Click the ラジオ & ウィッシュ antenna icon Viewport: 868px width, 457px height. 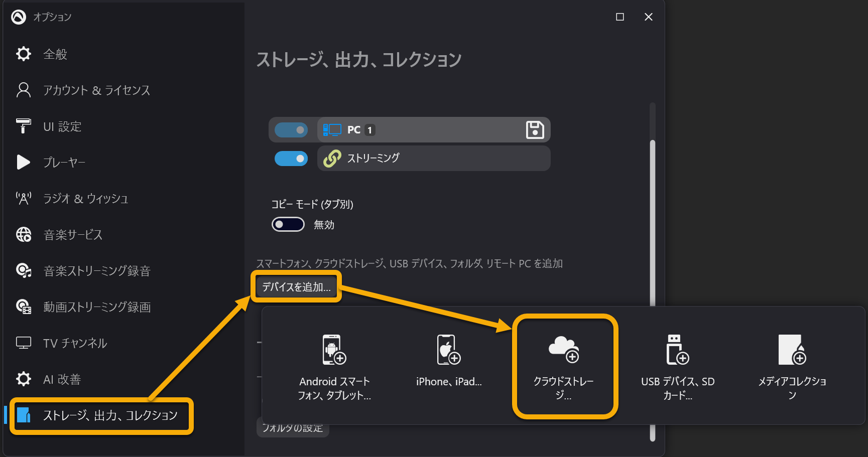coord(24,198)
